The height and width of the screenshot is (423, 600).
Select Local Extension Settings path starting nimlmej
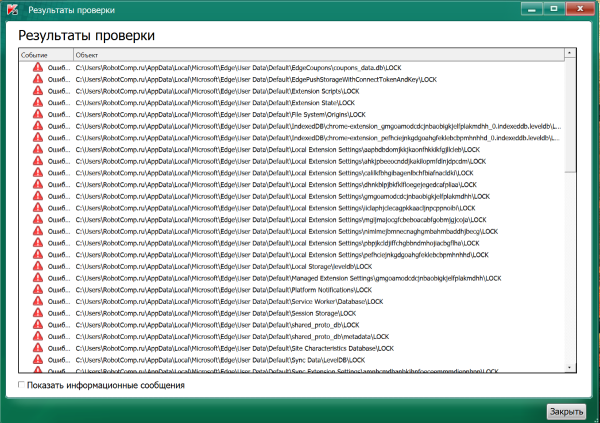click(x=287, y=231)
